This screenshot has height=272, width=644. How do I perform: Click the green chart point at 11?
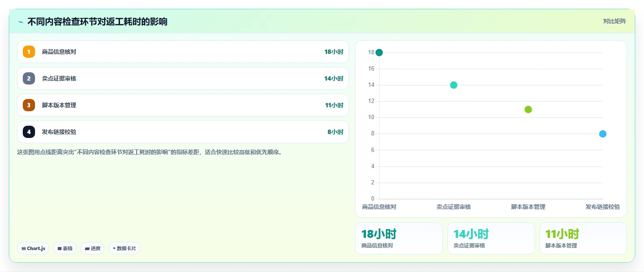528,110
